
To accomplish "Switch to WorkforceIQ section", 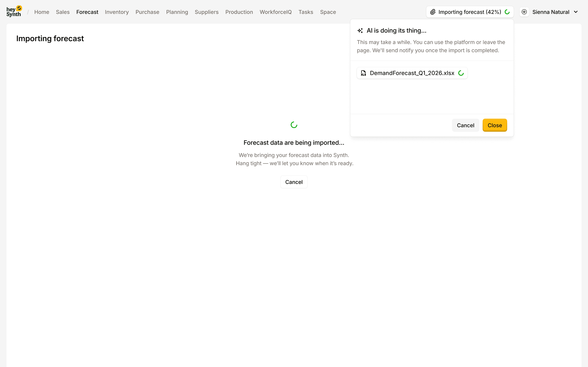I will tap(275, 12).
